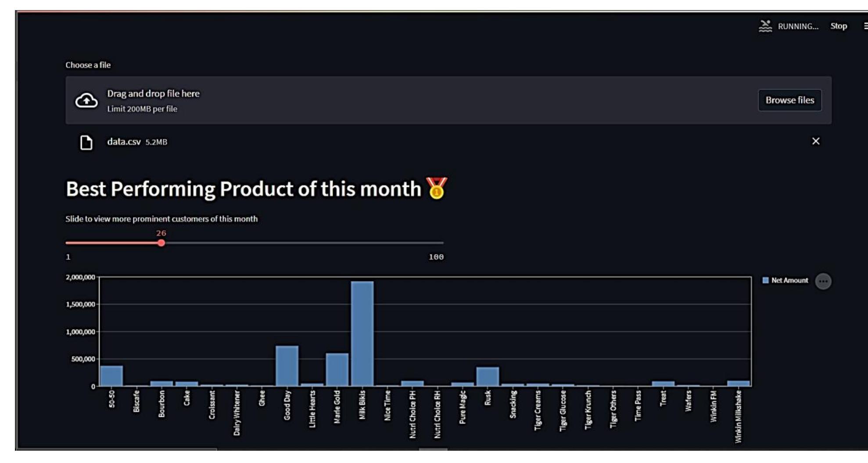Click the running swimmer status icon
Viewport: 868px width, 463px height.
coord(765,26)
